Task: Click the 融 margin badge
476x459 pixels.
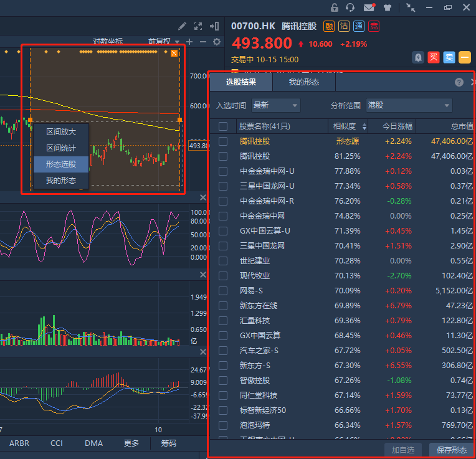Action: (x=329, y=26)
